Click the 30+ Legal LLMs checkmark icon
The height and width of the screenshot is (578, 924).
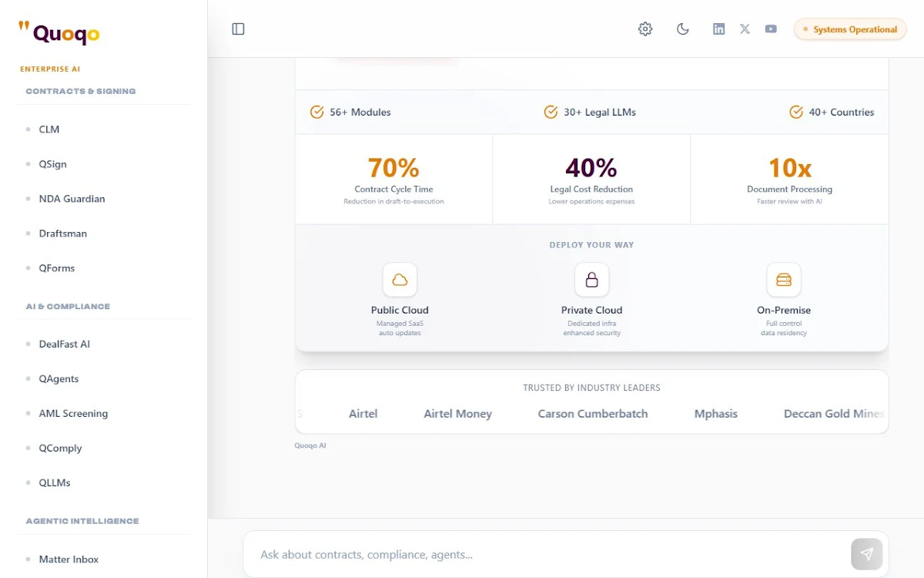coord(551,112)
